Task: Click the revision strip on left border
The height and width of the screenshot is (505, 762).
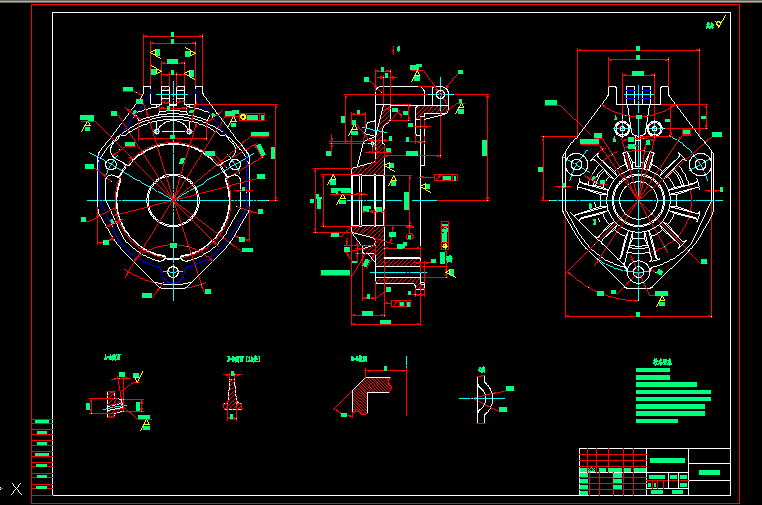Action: click(42, 455)
